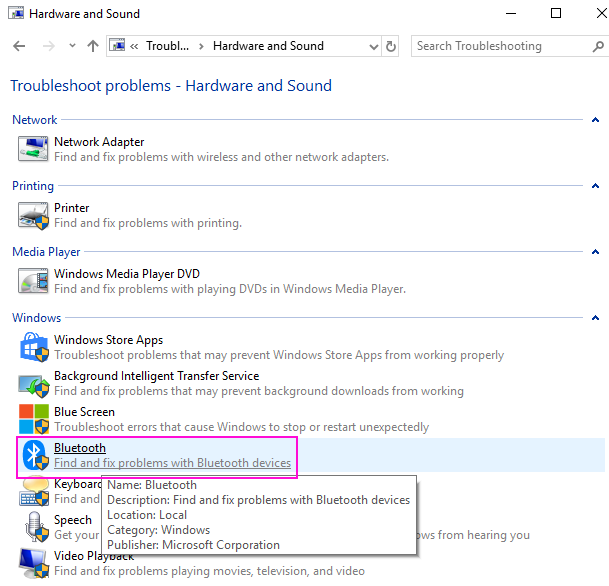
Task: Click the Blue Screen troubleshooter icon
Action: (x=34, y=419)
